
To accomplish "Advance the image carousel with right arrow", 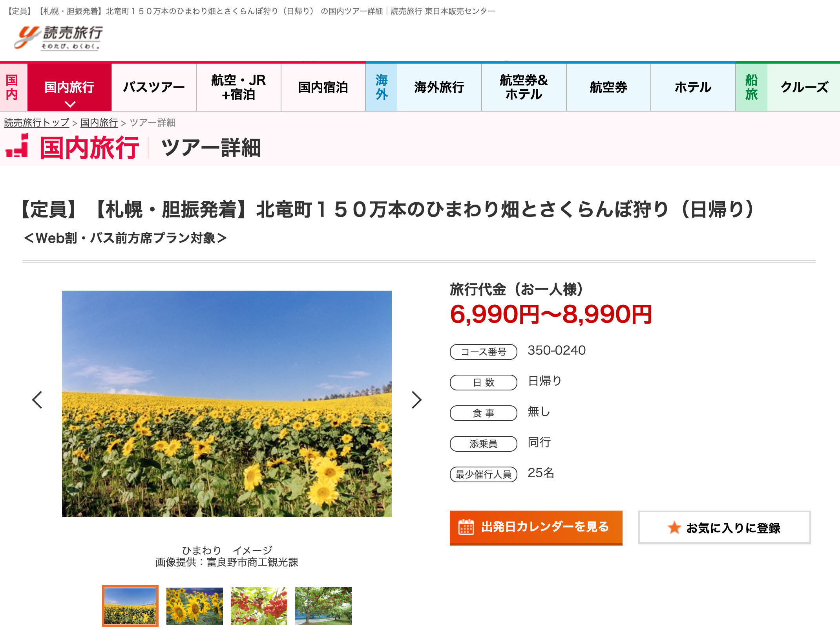I will click(416, 399).
